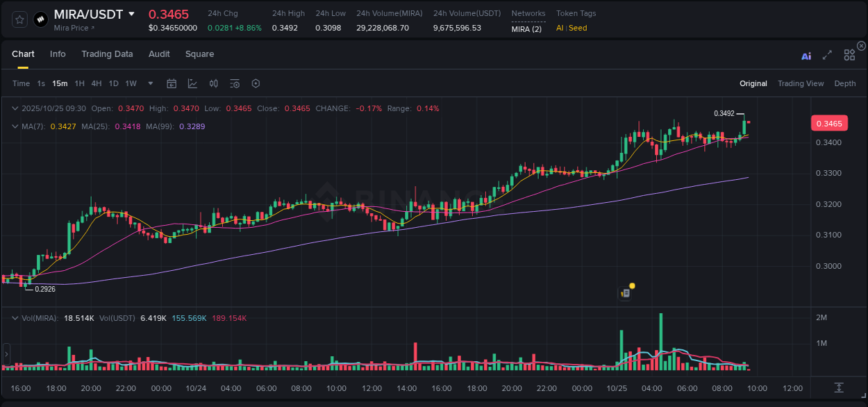Open the Audit tab

pyautogui.click(x=159, y=53)
